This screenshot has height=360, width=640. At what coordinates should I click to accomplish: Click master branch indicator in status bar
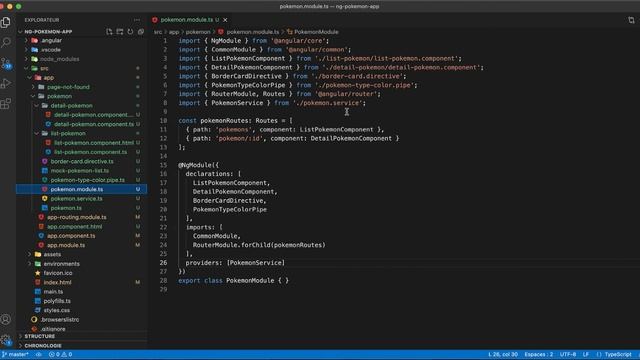point(16,354)
